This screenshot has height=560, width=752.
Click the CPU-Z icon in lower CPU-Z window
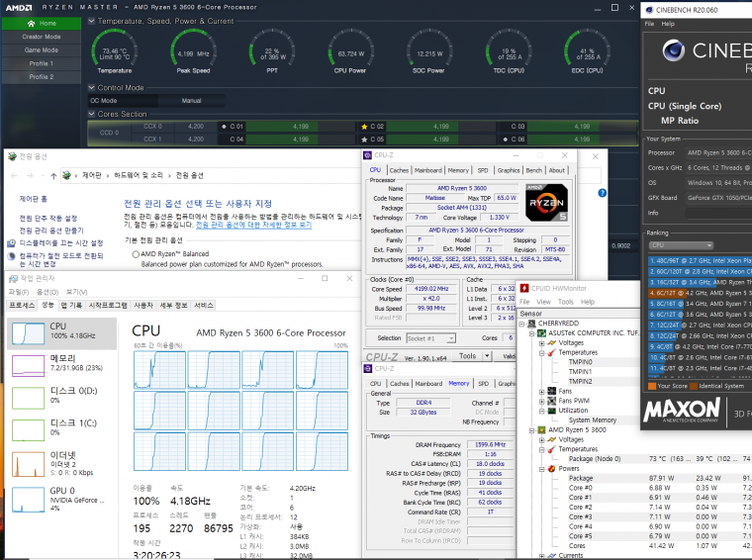(x=368, y=368)
